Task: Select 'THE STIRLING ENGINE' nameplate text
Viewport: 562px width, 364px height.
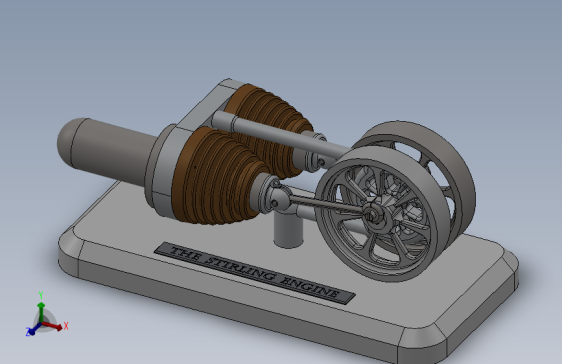Action: (254, 272)
